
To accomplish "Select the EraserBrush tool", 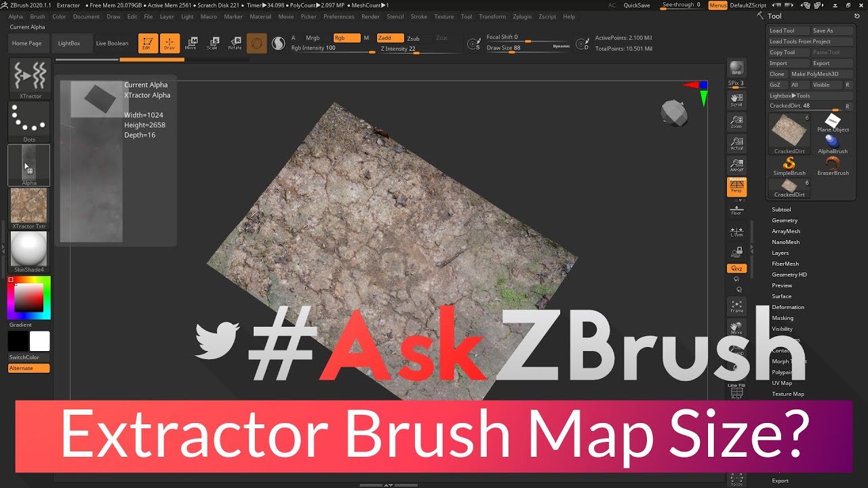I will [832, 166].
